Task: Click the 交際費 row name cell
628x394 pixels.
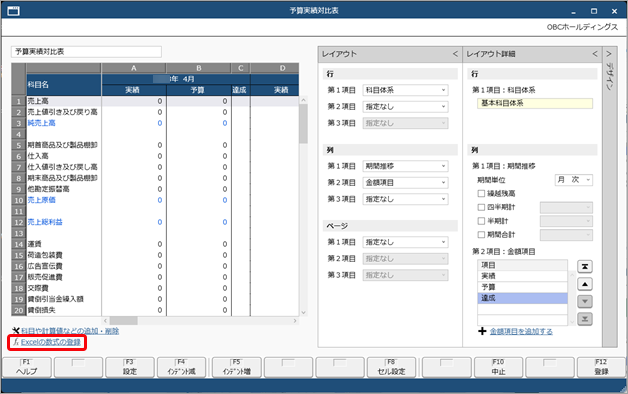Action: [x=64, y=288]
